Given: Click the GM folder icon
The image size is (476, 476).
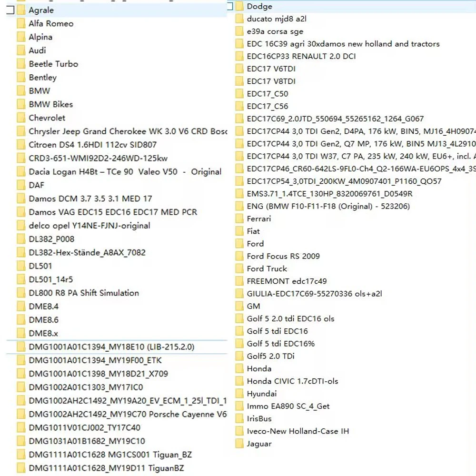Looking at the screenshot, I should click(239, 306).
